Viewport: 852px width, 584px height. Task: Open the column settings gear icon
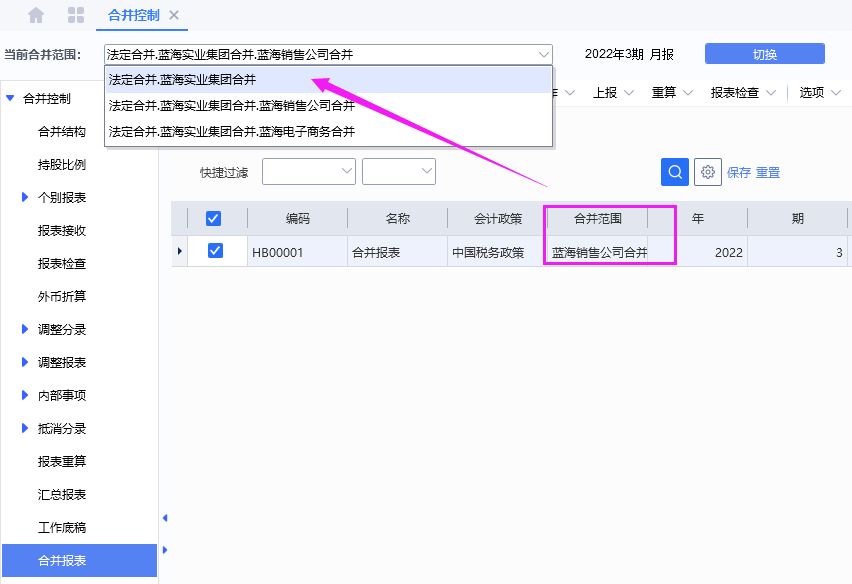point(707,171)
